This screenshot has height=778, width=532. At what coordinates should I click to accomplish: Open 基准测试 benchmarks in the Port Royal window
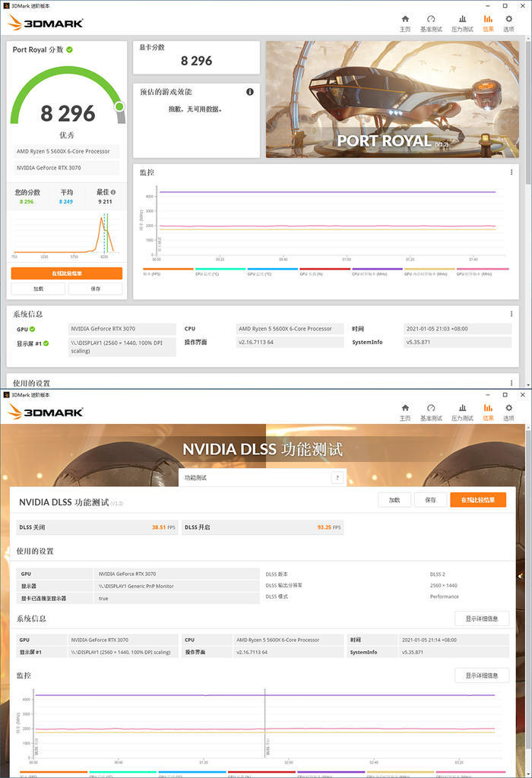[x=431, y=24]
